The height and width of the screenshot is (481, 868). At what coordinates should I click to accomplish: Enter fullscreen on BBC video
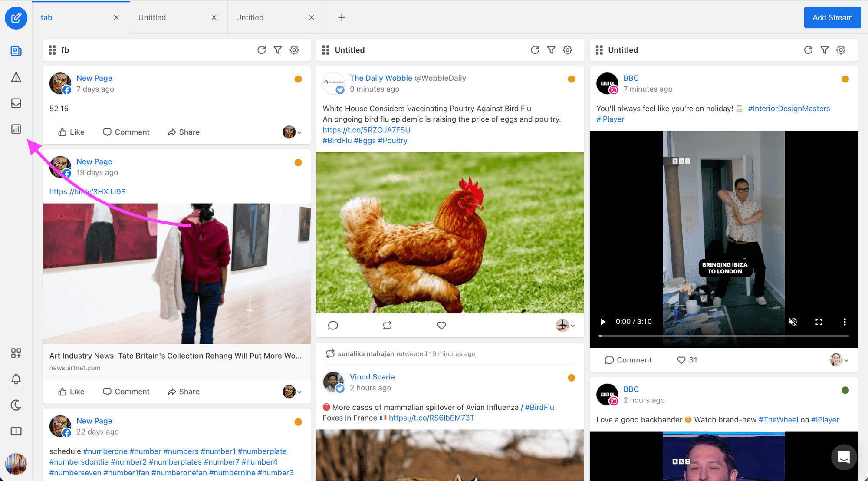(x=819, y=322)
